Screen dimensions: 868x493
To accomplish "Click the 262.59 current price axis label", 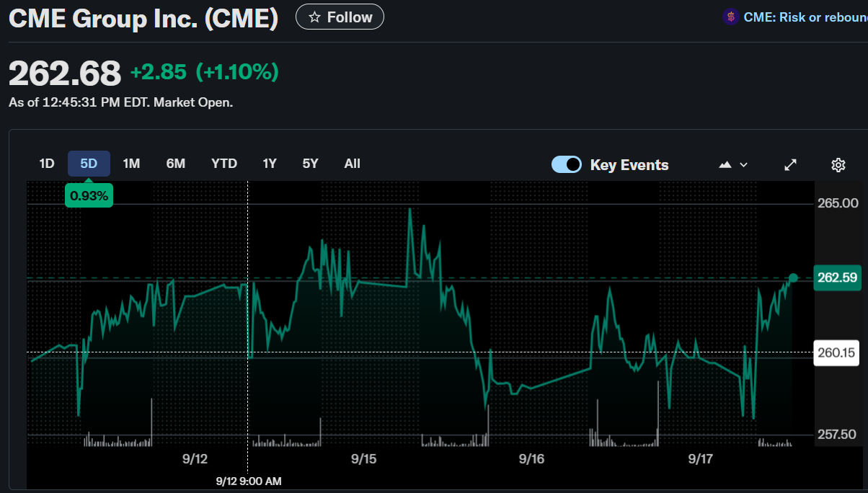I will [837, 277].
